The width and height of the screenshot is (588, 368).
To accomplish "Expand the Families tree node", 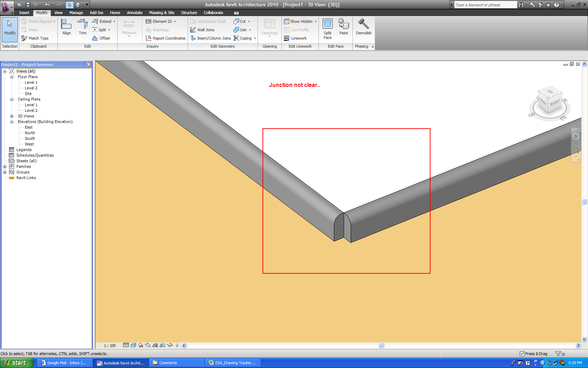I will tap(5, 166).
